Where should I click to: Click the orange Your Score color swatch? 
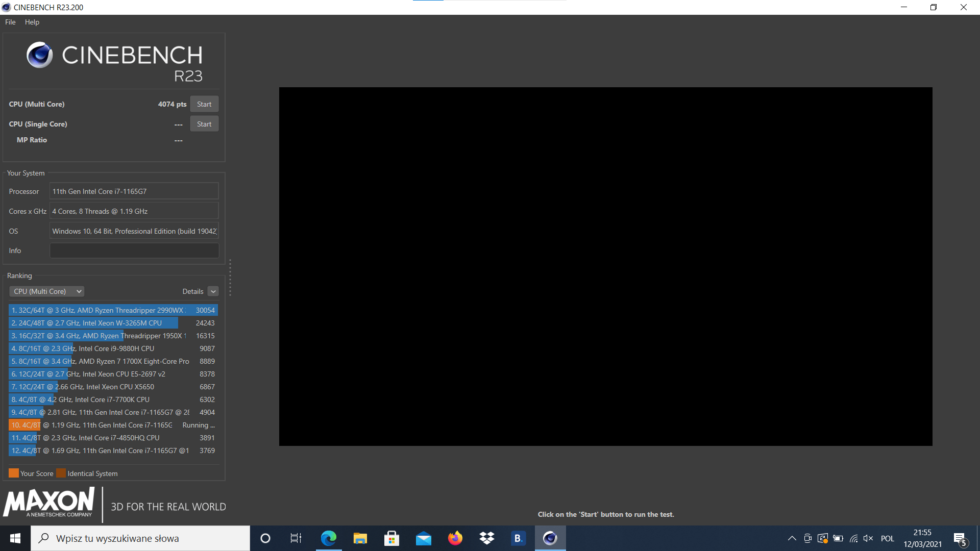(13, 473)
